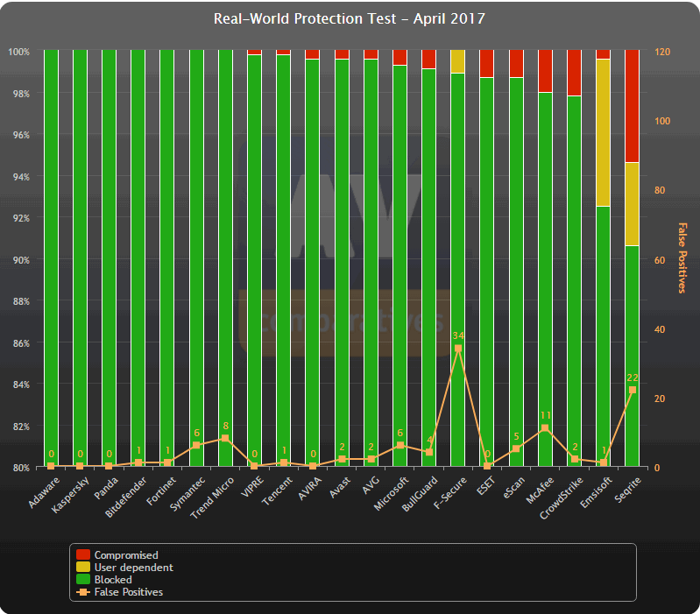Click F-Secure's false positive marker labeled 34
This screenshot has height=614, width=700.
pyautogui.click(x=458, y=349)
